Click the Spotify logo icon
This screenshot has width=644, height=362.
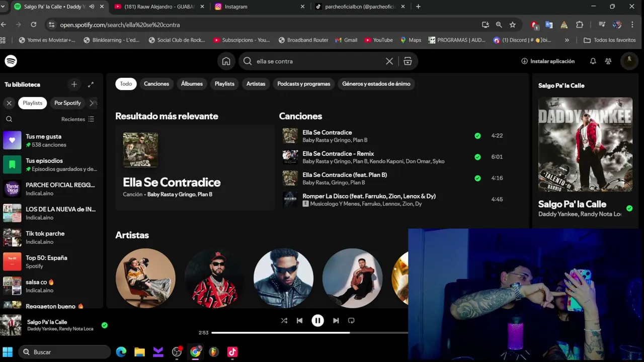pyautogui.click(x=11, y=61)
